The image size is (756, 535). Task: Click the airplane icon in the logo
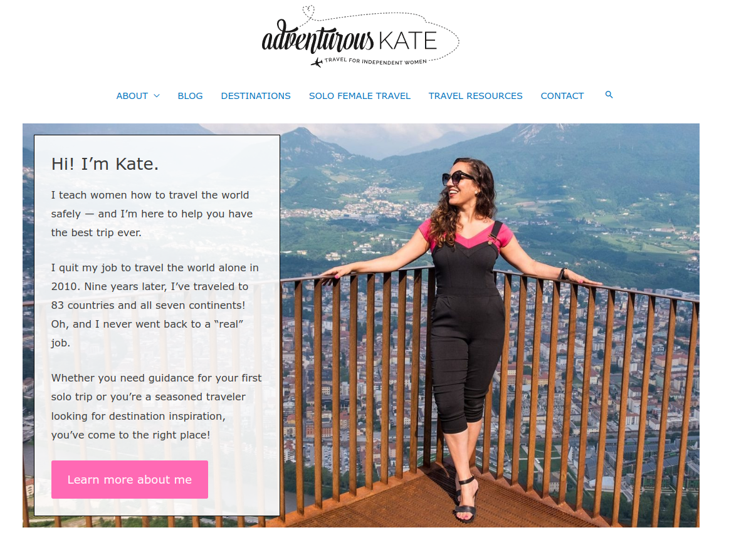[x=317, y=62]
